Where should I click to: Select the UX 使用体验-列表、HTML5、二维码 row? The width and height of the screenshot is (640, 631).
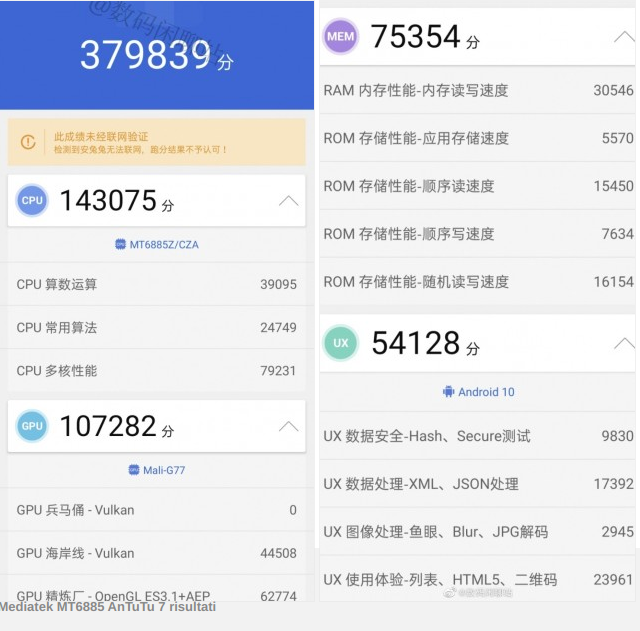coord(478,579)
